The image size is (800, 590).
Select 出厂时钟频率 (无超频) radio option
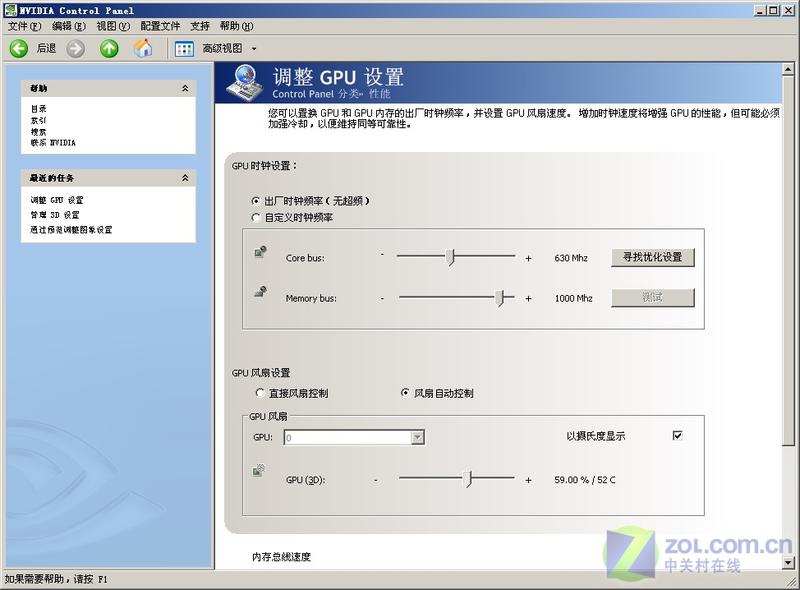(x=256, y=201)
